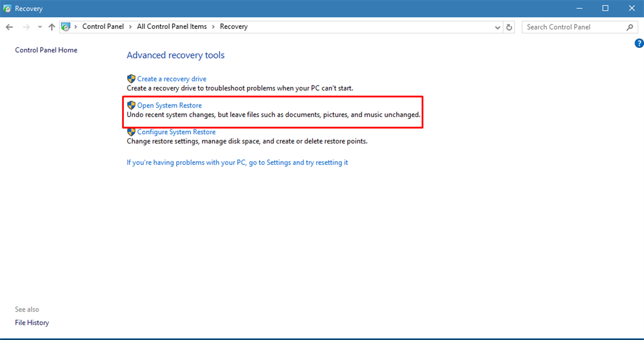Click the Up arrow navigation button

[x=52, y=27]
